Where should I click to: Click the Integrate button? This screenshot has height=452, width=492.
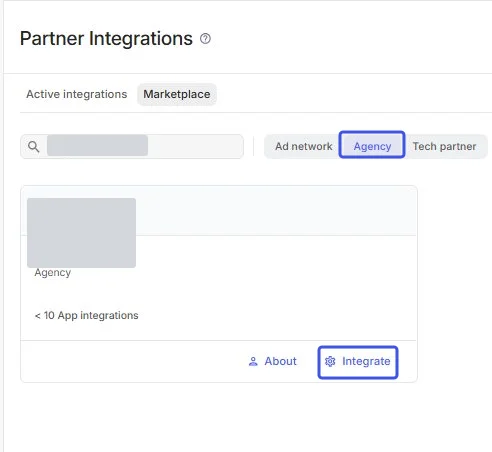click(x=358, y=362)
